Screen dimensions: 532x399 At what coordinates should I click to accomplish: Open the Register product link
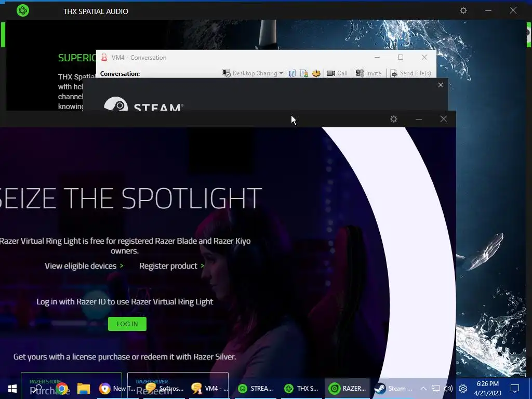(171, 266)
